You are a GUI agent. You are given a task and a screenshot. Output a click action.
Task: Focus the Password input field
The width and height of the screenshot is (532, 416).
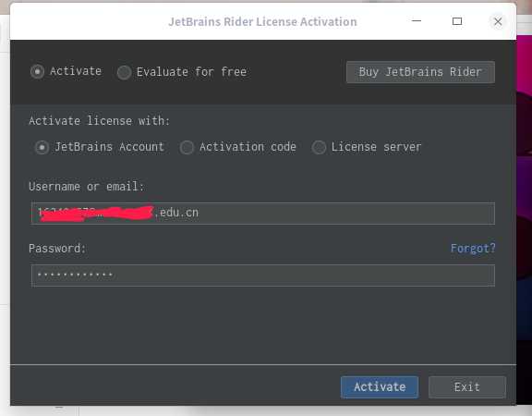click(x=263, y=275)
